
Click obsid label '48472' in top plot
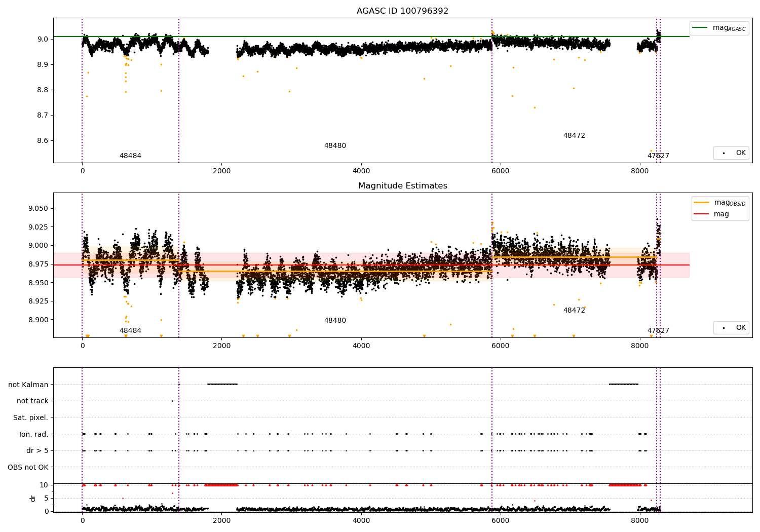[574, 136]
